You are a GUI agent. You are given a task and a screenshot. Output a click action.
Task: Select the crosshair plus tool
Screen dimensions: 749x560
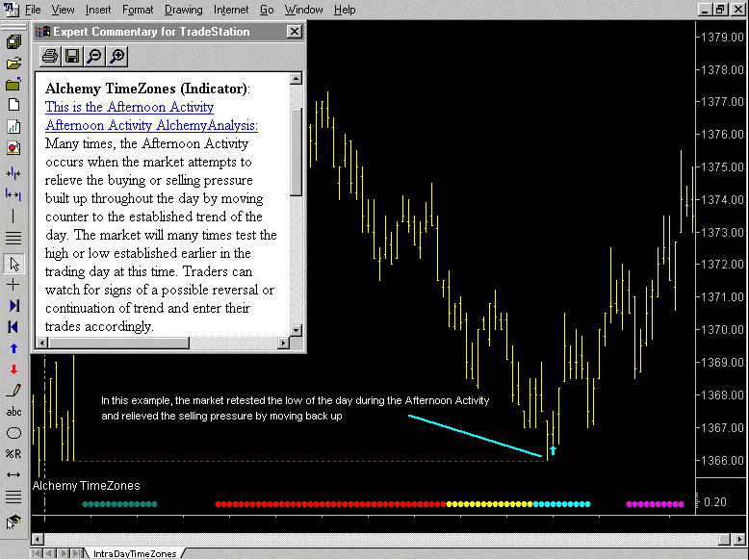(x=13, y=285)
